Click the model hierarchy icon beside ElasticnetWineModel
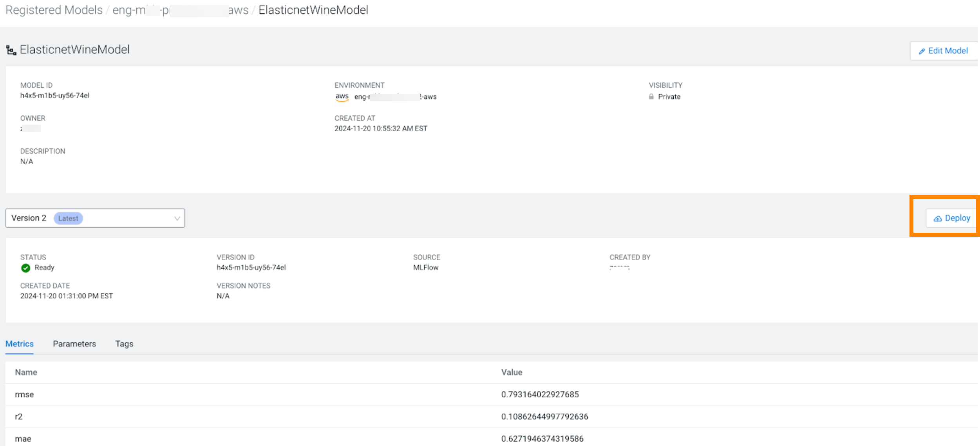980x446 pixels. [x=11, y=50]
